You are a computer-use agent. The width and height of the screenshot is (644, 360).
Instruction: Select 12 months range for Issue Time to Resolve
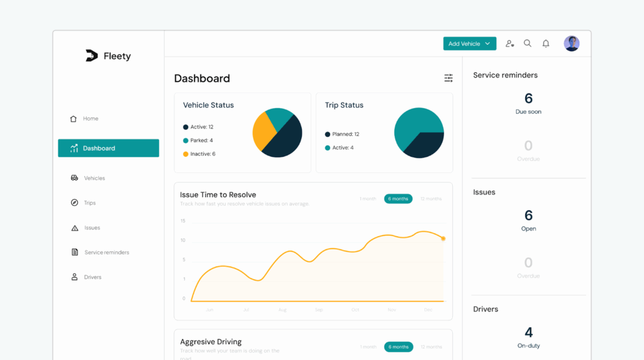coord(431,199)
